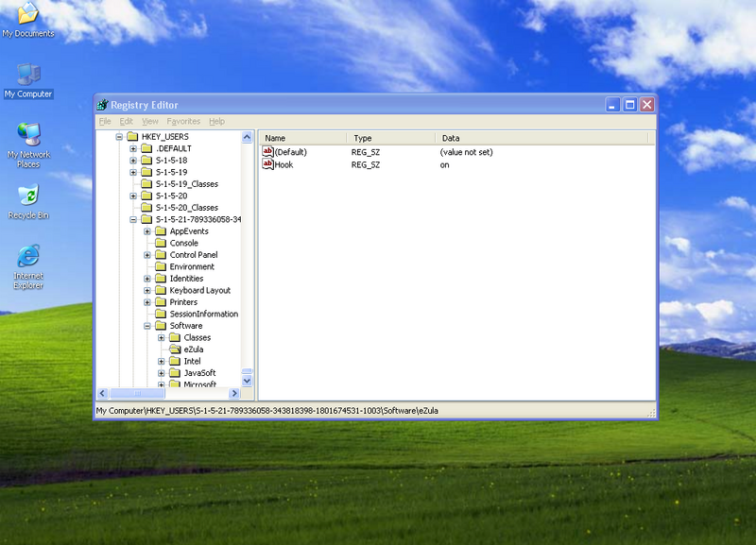Select the SessionInformation key label
The image size is (756, 545).
coord(203,314)
